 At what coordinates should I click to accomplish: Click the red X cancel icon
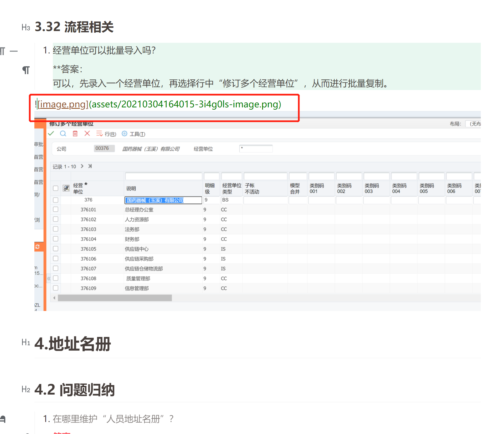(x=87, y=134)
